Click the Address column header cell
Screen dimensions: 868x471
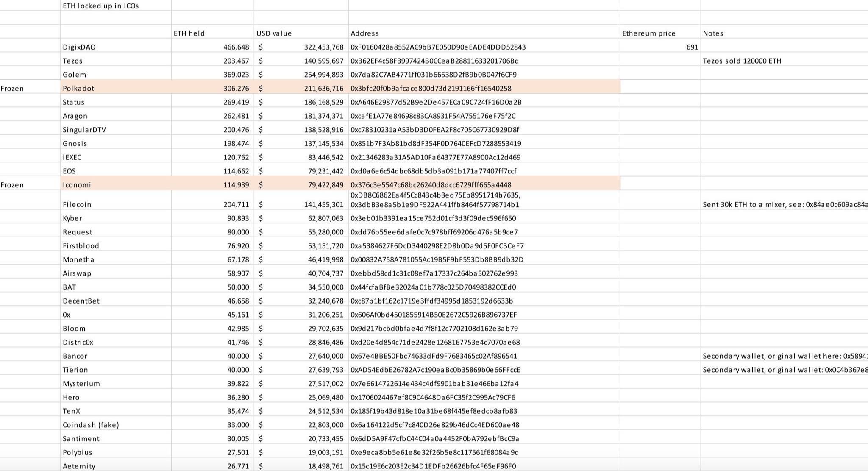point(364,33)
